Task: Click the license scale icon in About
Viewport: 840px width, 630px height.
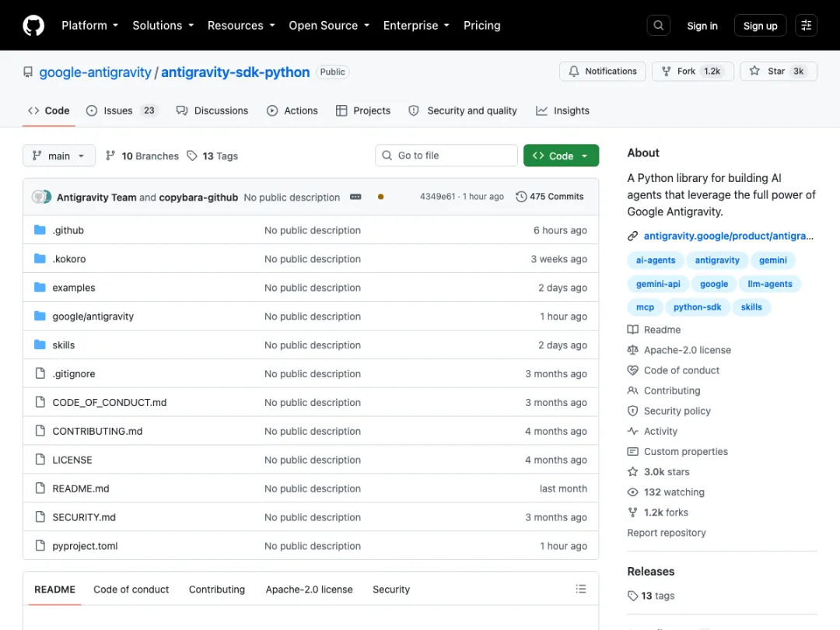Action: coord(632,350)
